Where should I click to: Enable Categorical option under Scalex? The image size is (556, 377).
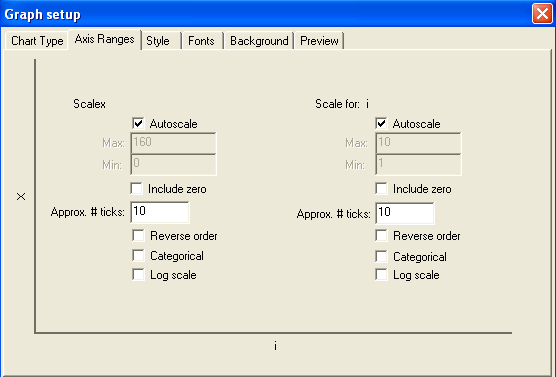pos(138,255)
